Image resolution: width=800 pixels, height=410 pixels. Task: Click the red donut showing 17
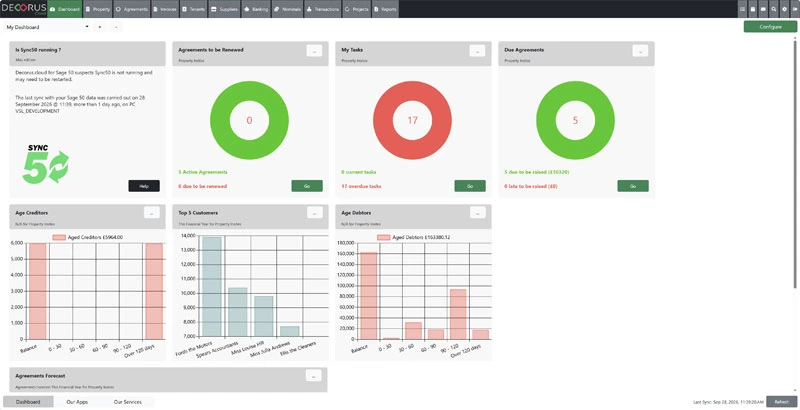tap(412, 120)
